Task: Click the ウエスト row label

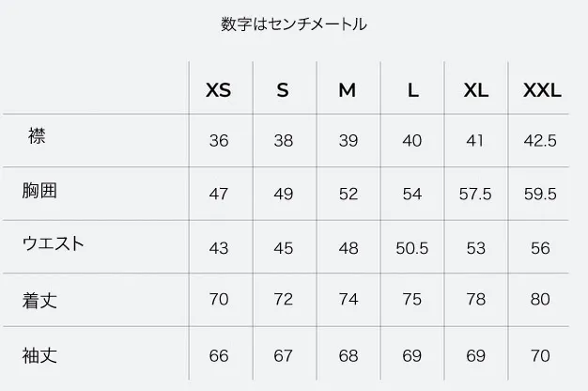Action: (53, 244)
